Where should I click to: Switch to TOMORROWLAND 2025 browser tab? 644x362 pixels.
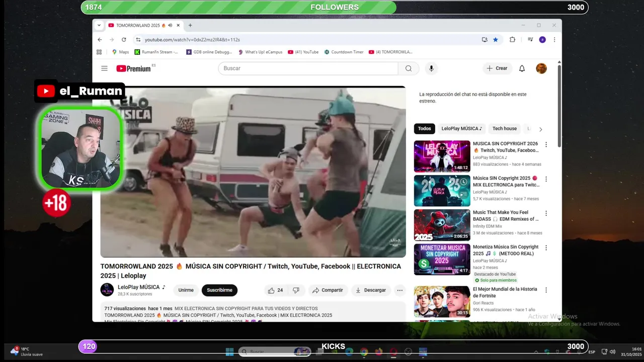[144, 25]
